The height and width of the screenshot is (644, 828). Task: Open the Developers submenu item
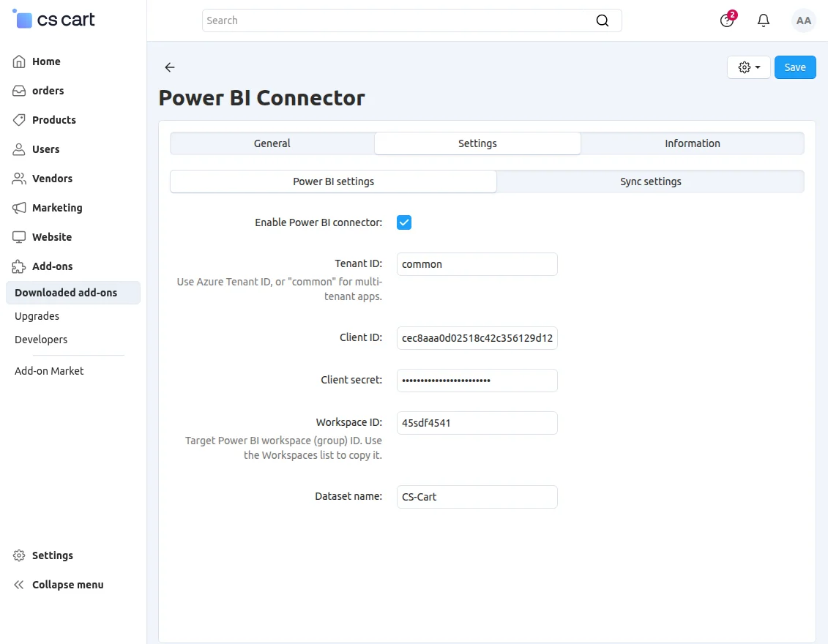pos(41,340)
